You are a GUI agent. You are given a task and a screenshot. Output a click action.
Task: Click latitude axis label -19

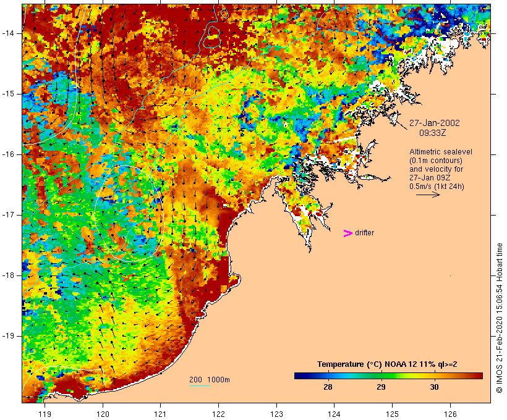tap(8, 335)
